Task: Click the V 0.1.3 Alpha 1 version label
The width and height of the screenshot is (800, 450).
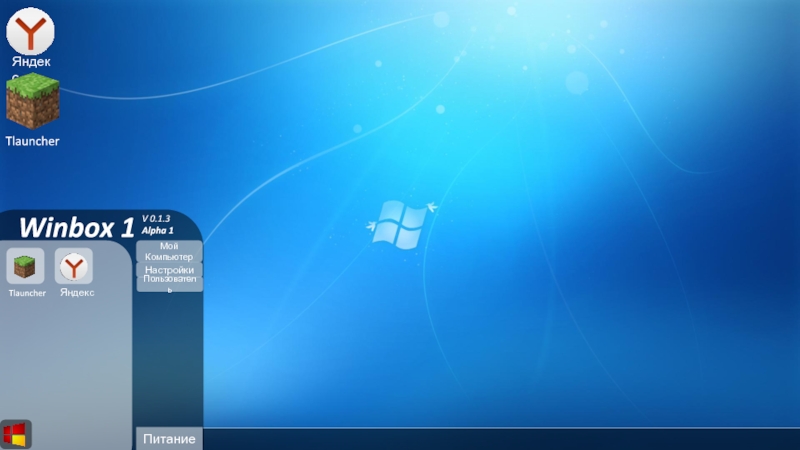Action: 157,224
